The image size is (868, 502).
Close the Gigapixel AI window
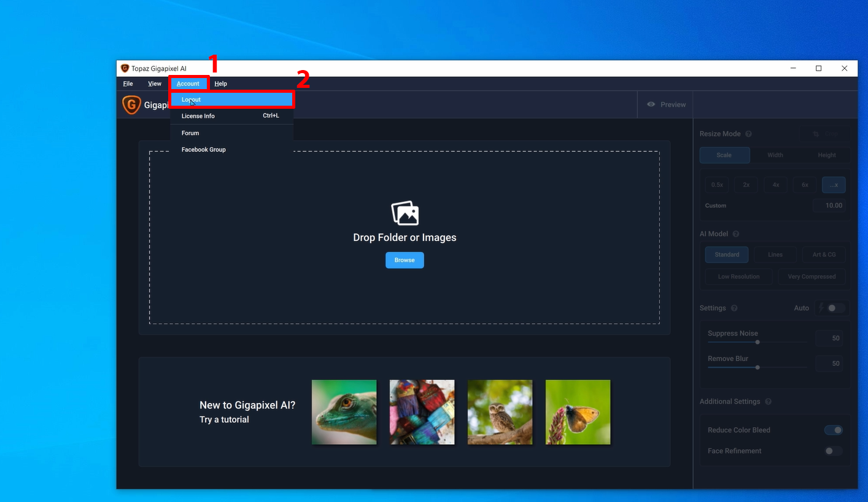coord(845,68)
